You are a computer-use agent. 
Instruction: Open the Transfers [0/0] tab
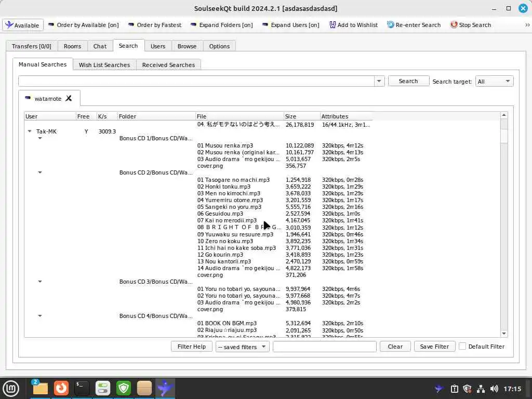tap(32, 46)
